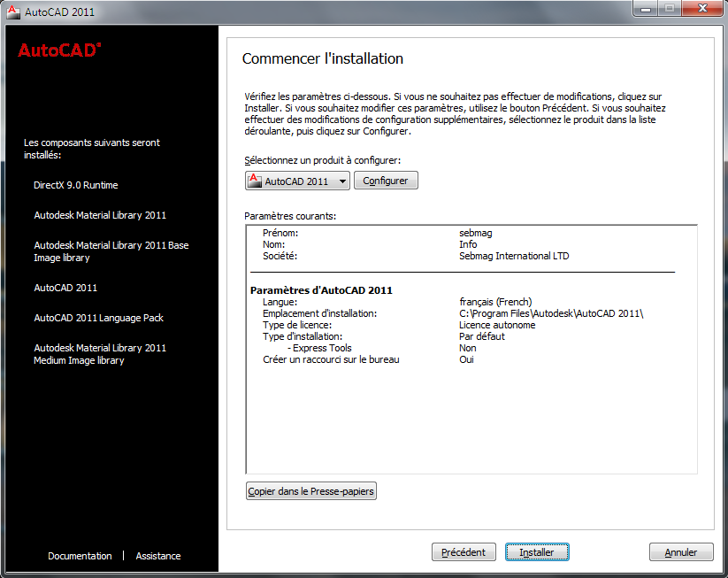Click the Autodesk Material Library 2011 Medium Image library entry

point(100,354)
